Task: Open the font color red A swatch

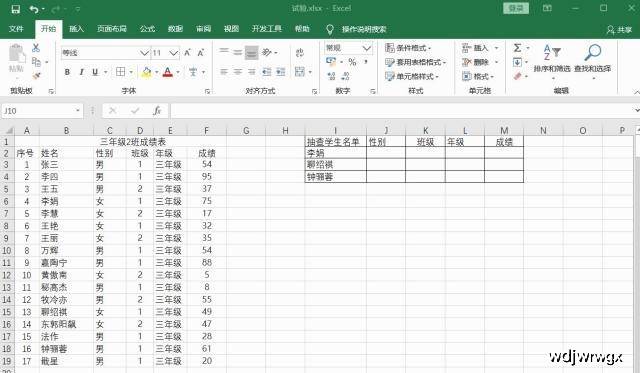Action: click(168, 72)
